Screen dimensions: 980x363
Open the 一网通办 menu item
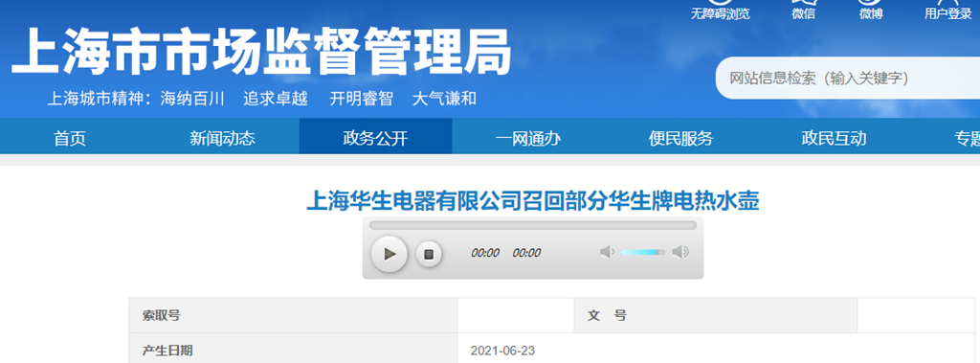[528, 138]
